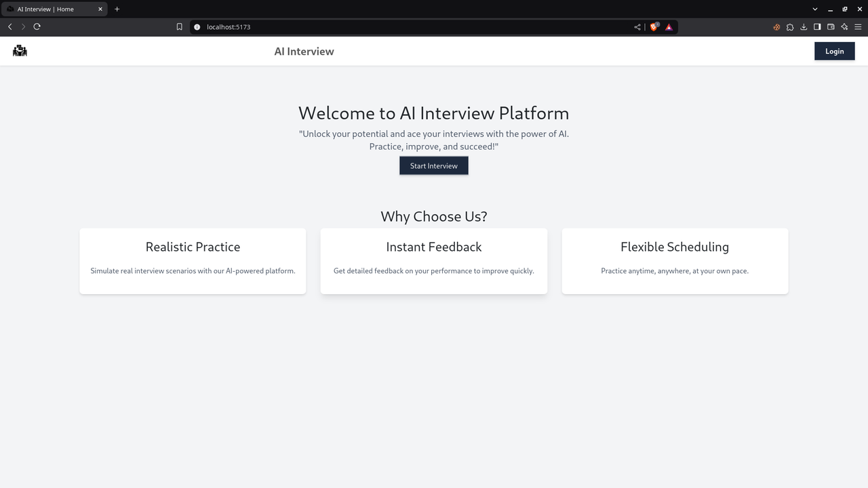
Task: Open Brave Shields panel
Action: [x=653, y=27]
